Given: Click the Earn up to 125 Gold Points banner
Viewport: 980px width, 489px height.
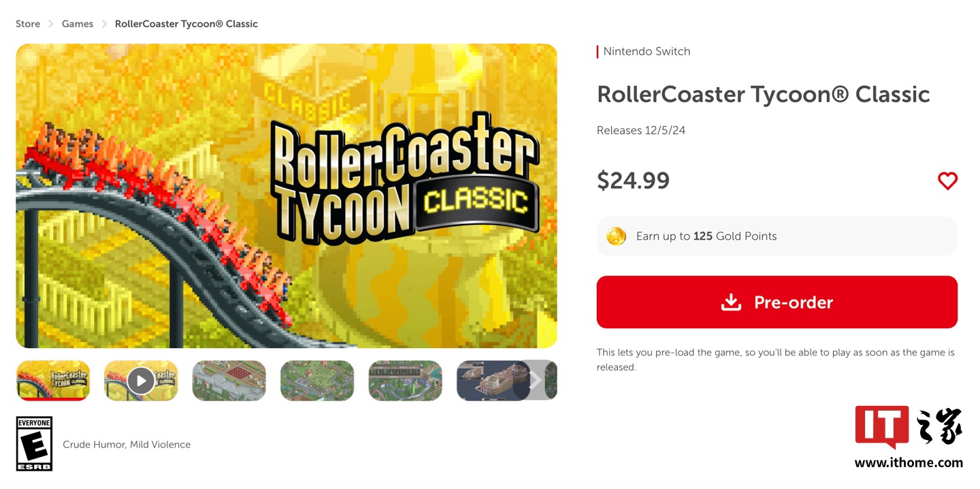Looking at the screenshot, I should (x=777, y=236).
